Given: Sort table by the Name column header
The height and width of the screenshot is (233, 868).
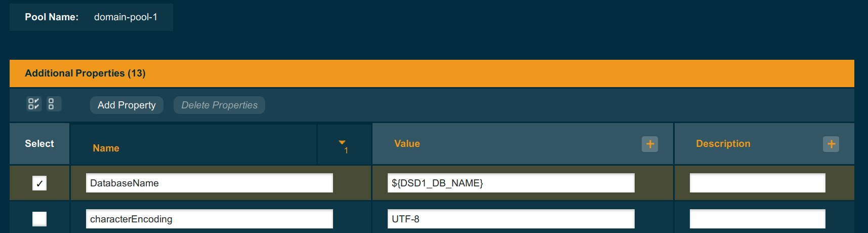Looking at the screenshot, I should click(x=106, y=148).
